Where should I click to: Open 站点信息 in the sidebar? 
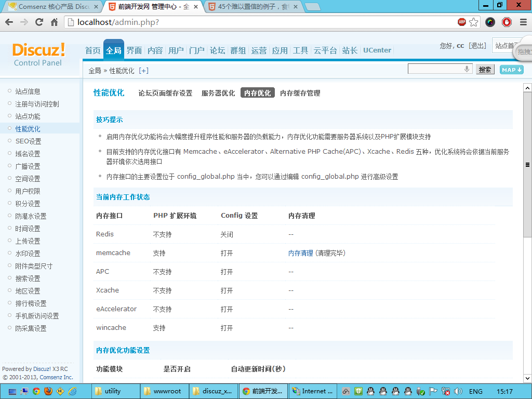click(28, 91)
